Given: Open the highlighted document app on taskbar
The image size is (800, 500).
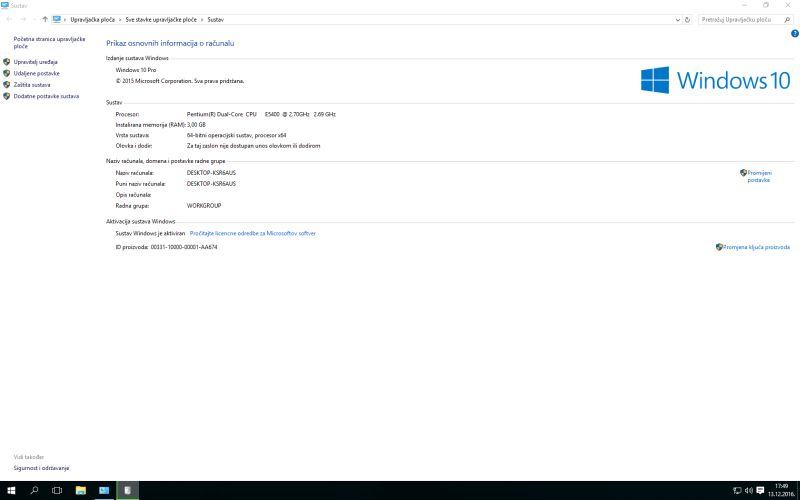Looking at the screenshot, I should coord(128,490).
